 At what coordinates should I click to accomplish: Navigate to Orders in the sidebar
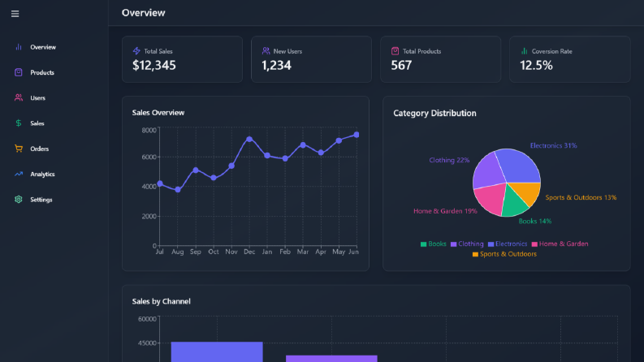pyautogui.click(x=40, y=149)
